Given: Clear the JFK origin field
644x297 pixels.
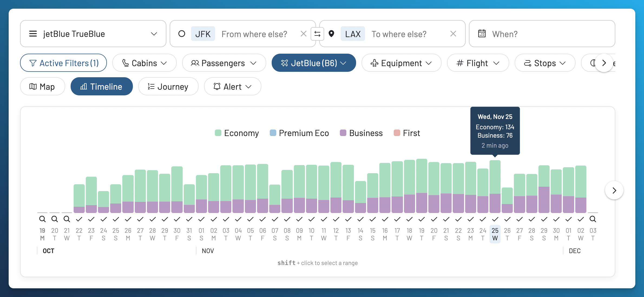Looking at the screenshot, I should 303,34.
